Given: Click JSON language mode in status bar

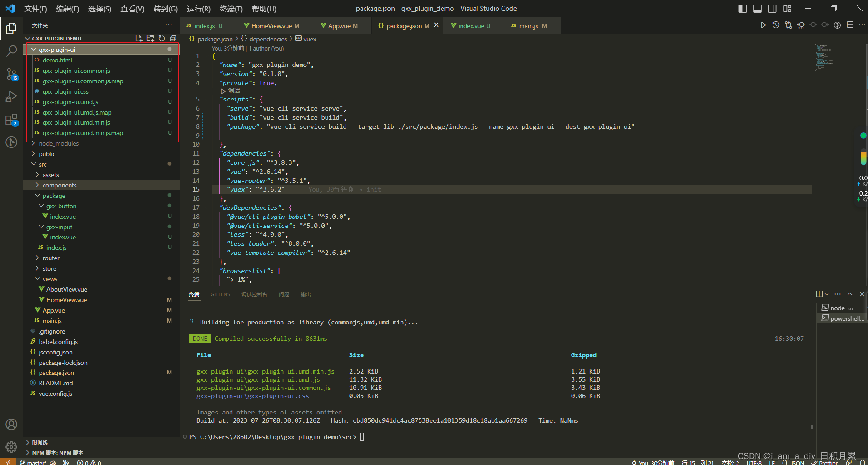Looking at the screenshot, I should click(x=793, y=462).
